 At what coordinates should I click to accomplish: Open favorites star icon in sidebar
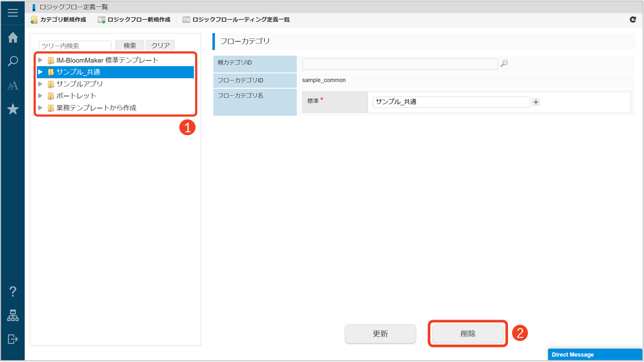(13, 109)
